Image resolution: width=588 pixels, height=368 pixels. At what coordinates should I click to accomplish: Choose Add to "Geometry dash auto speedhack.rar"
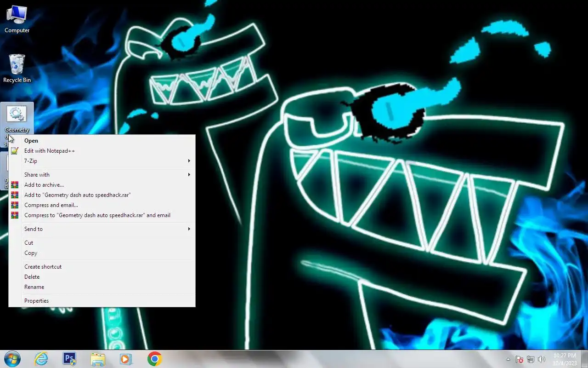(102, 195)
